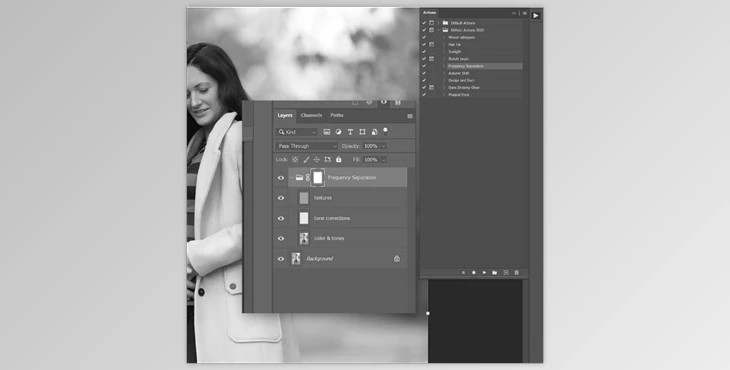Screen dimensions: 730x370
Task: Hide the color & tones layer
Action: click(x=281, y=239)
